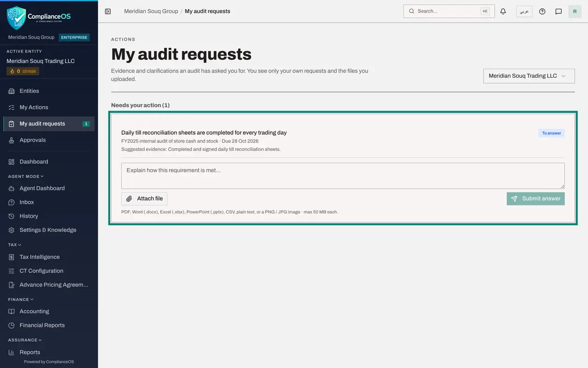Open the user avatar R menu
The height and width of the screenshot is (368, 588).
(575, 11)
